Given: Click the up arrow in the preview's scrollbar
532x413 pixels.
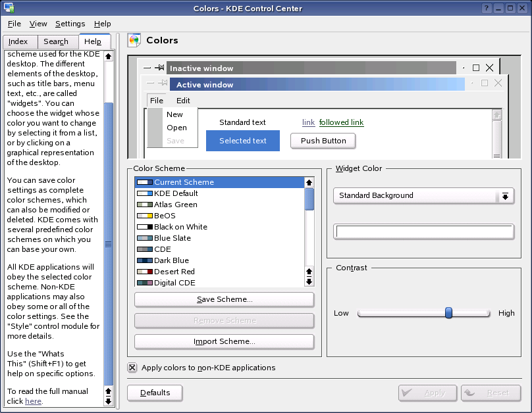Looking at the screenshot, I should click(x=496, y=115).
